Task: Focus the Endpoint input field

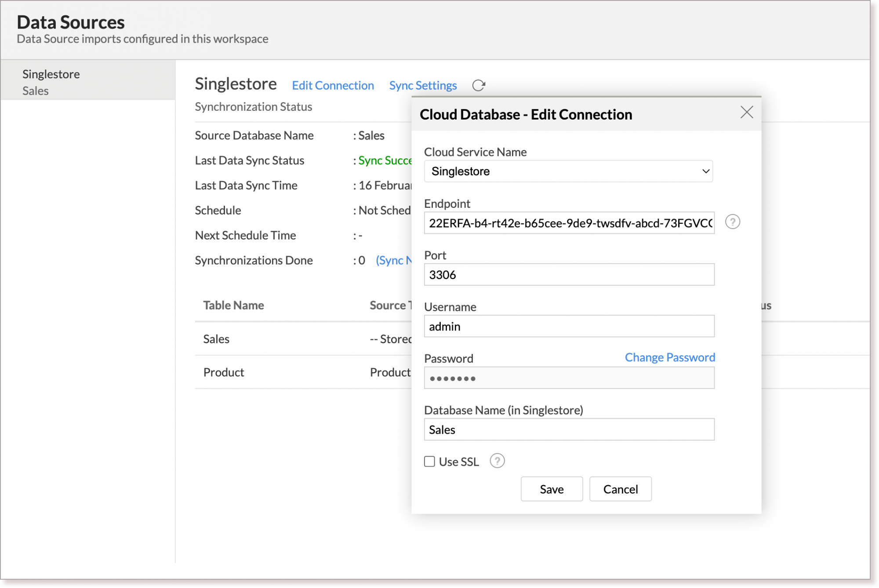Action: click(x=569, y=223)
